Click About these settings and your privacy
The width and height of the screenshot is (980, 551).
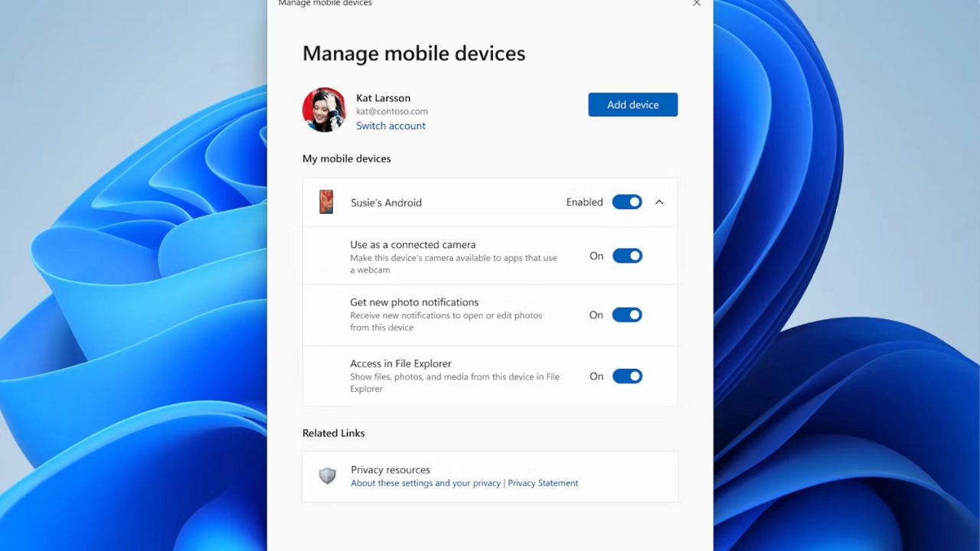[x=425, y=483]
